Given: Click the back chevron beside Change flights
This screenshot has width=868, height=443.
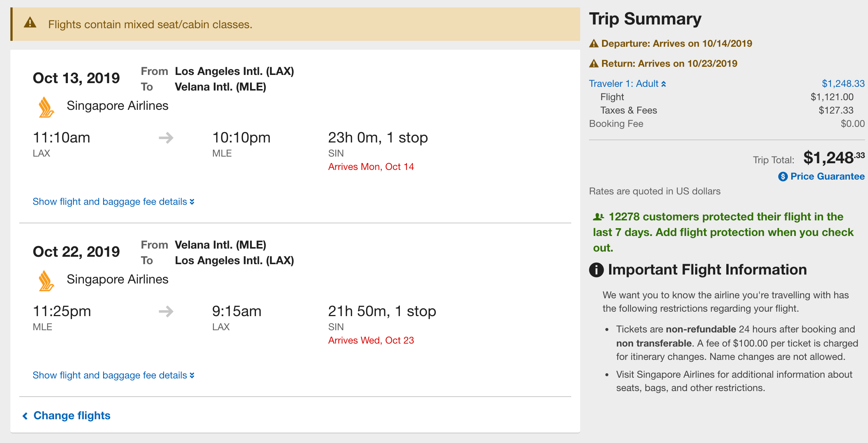Looking at the screenshot, I should 25,416.
